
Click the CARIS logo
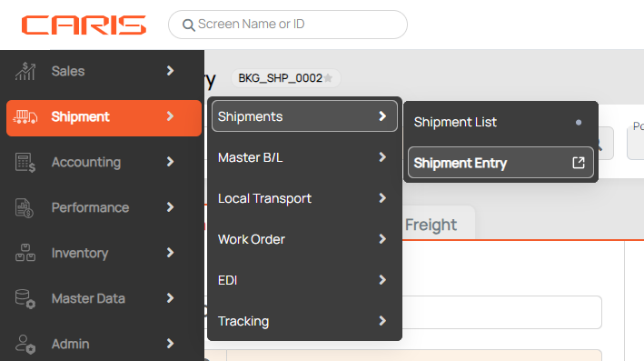click(x=84, y=25)
